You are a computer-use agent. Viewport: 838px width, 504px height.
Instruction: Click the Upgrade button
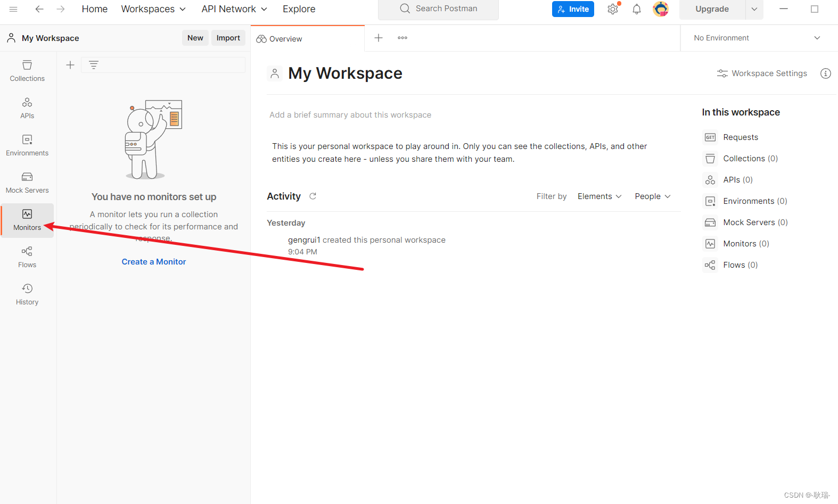[712, 9]
